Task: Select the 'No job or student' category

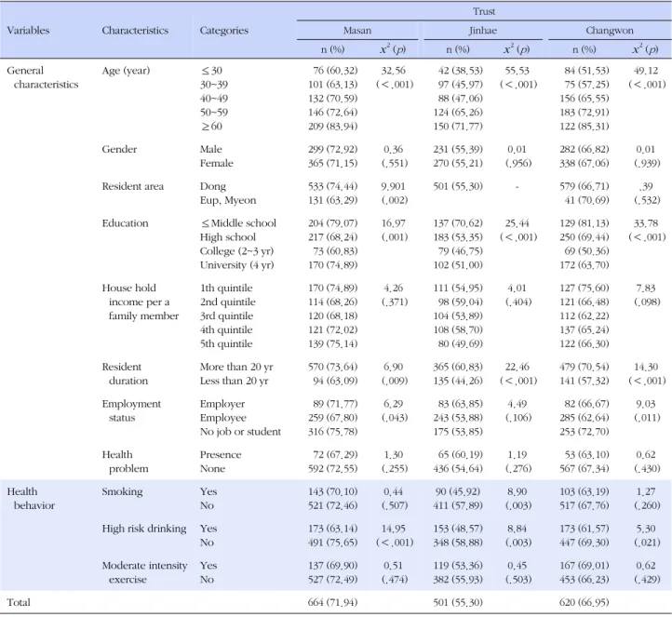Action: [240, 432]
